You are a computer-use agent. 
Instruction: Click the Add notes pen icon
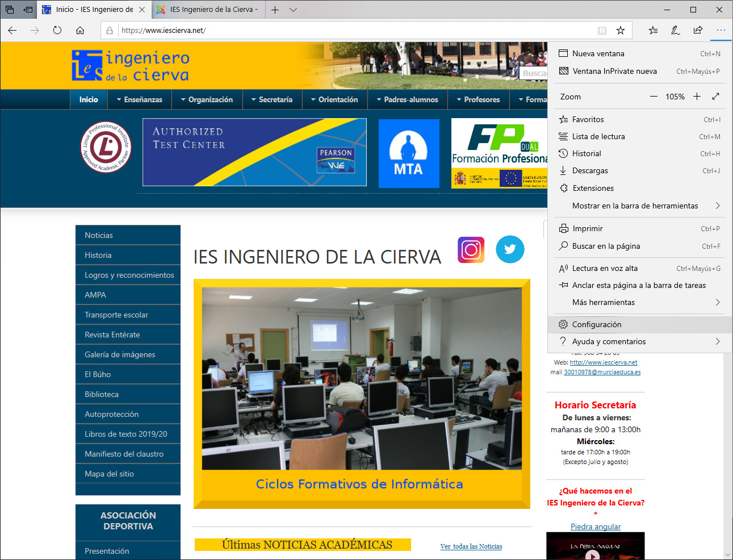point(675,30)
